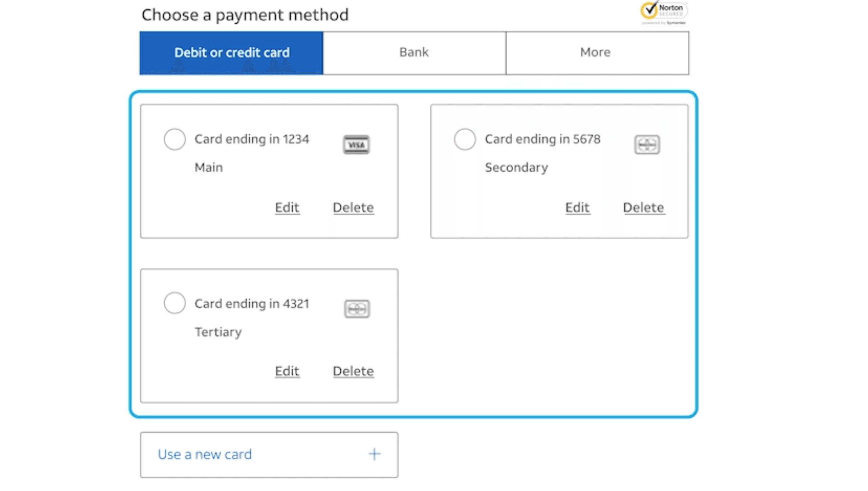Screen dimensions: 868x491
Task: Select card ending in 1234
Action: click(x=175, y=139)
